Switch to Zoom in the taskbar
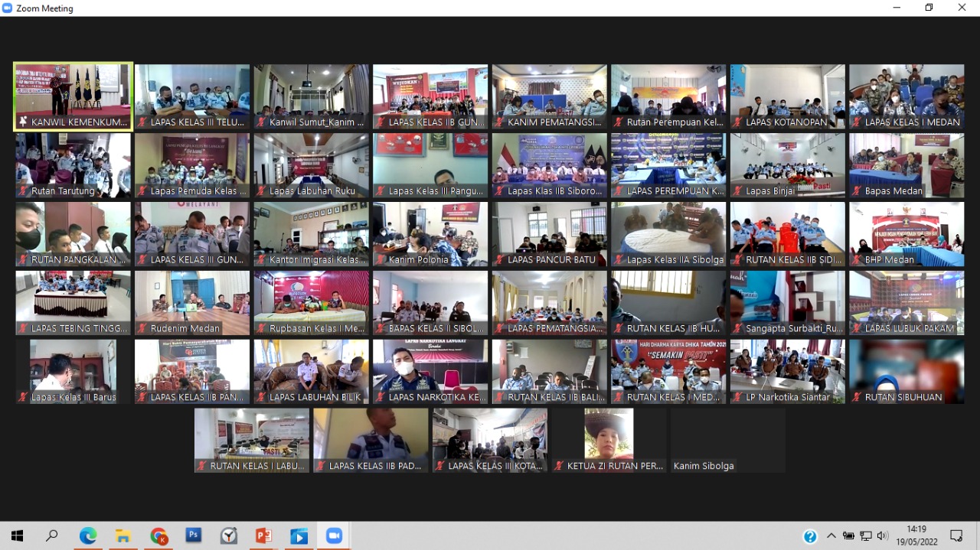 (x=334, y=536)
